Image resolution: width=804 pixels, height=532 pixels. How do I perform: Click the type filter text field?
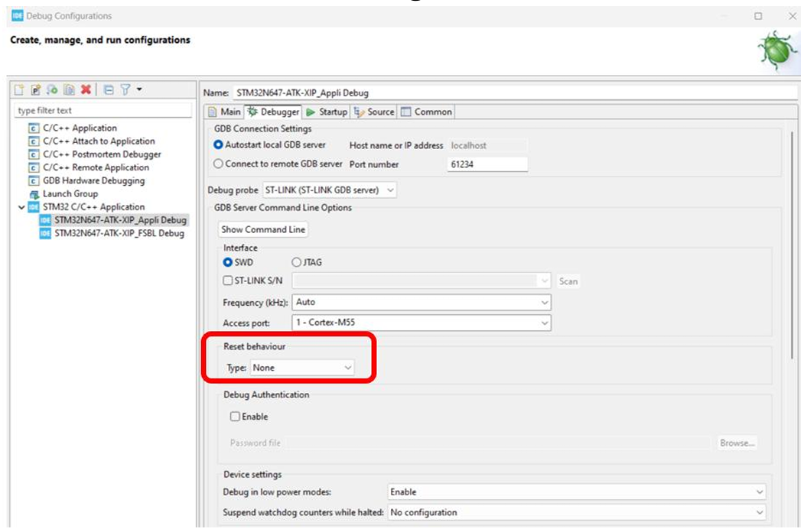103,110
